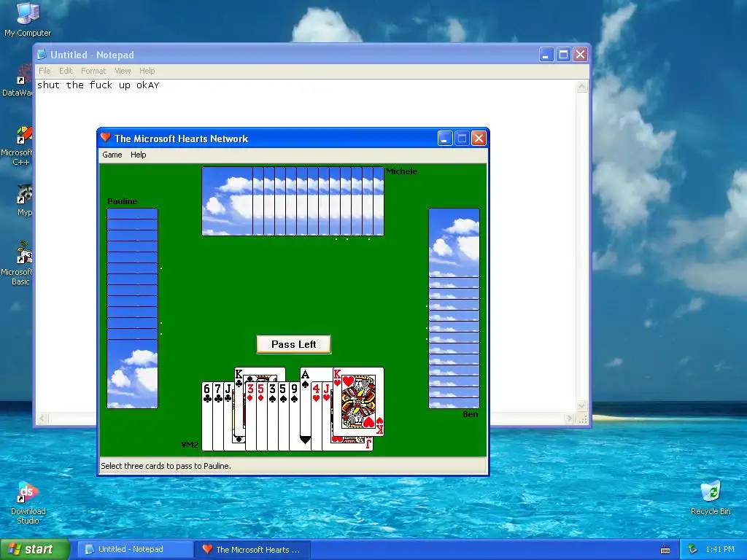Image resolution: width=747 pixels, height=560 pixels.
Task: Open the Help menu in Hearts
Action: click(x=138, y=155)
